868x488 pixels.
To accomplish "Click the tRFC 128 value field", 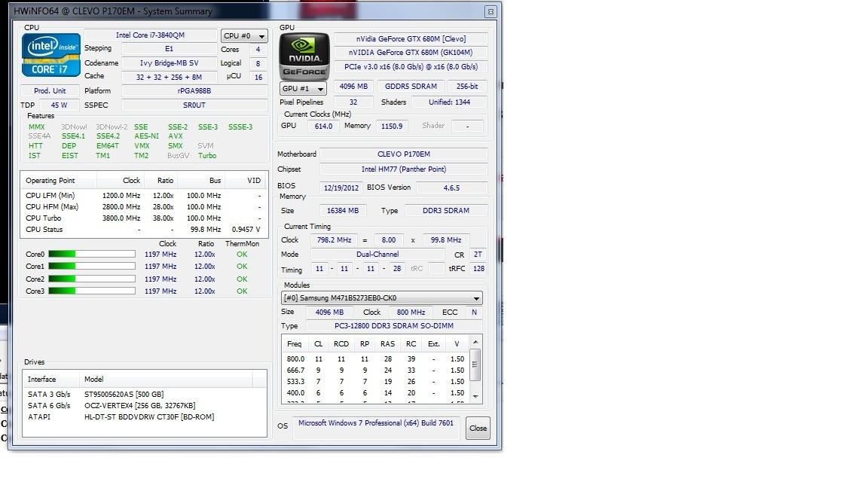I will tap(478, 269).
